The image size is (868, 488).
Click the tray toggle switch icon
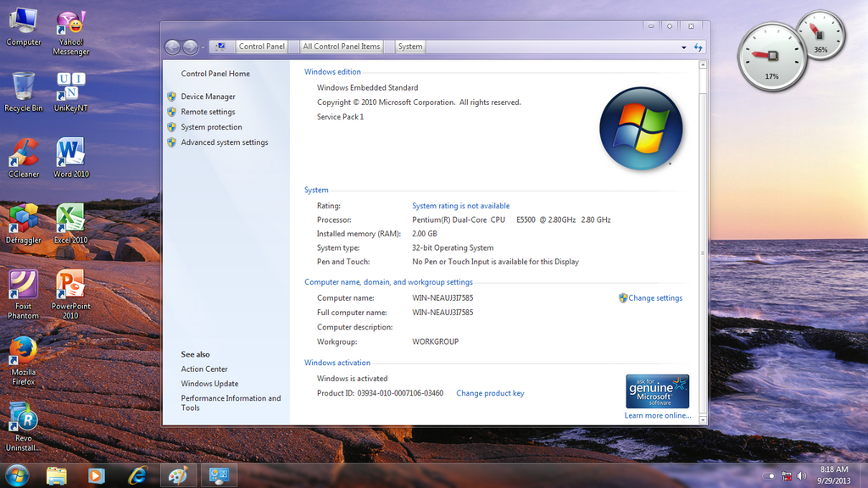point(769,476)
